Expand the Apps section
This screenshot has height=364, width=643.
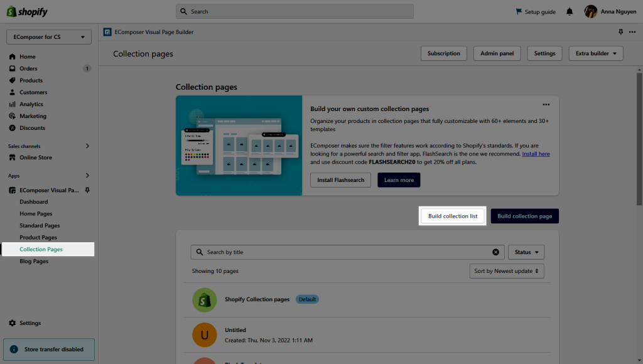pyautogui.click(x=87, y=176)
